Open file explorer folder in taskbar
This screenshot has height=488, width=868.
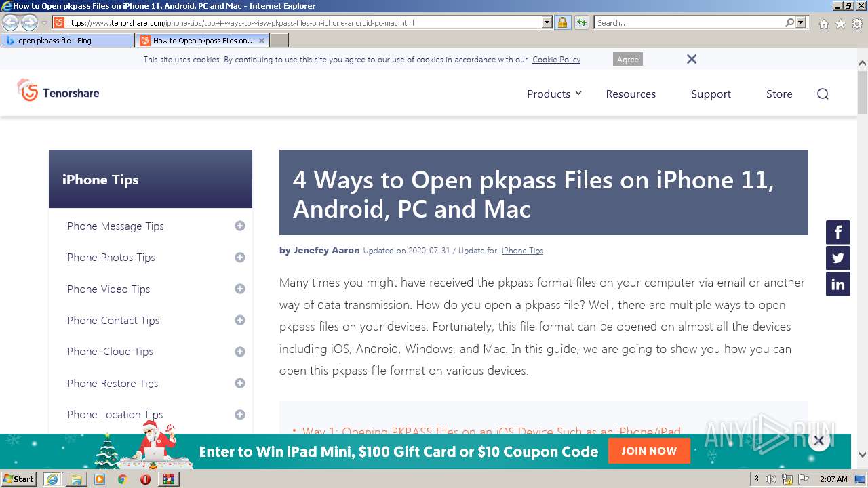pos(77,479)
